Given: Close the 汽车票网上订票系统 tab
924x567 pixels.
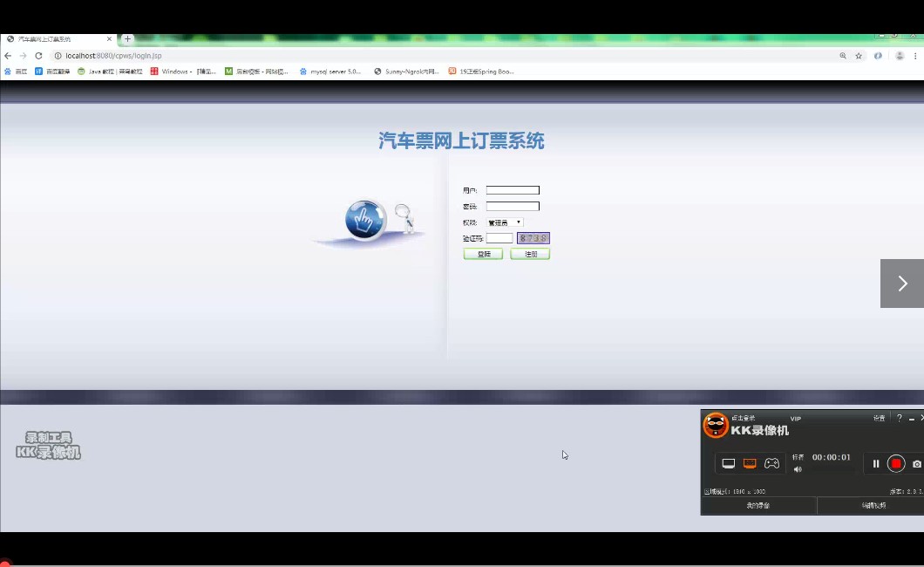Looking at the screenshot, I should (109, 39).
